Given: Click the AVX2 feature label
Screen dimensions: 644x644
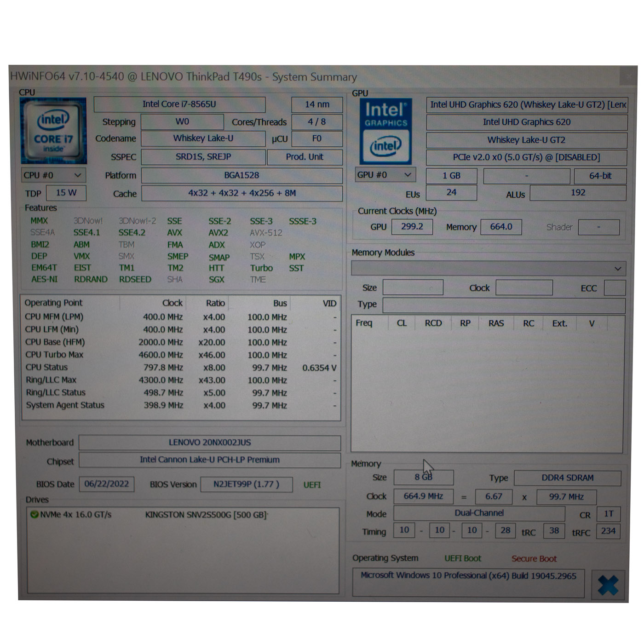Looking at the screenshot, I should (x=218, y=233).
